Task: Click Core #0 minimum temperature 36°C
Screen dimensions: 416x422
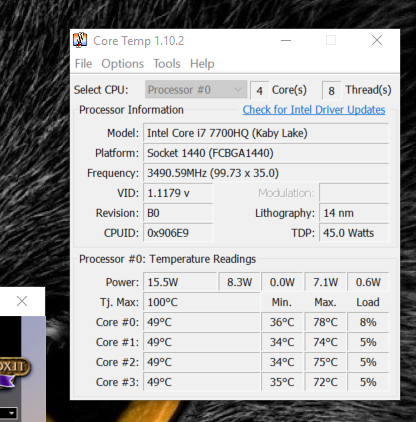Action: coord(282,322)
